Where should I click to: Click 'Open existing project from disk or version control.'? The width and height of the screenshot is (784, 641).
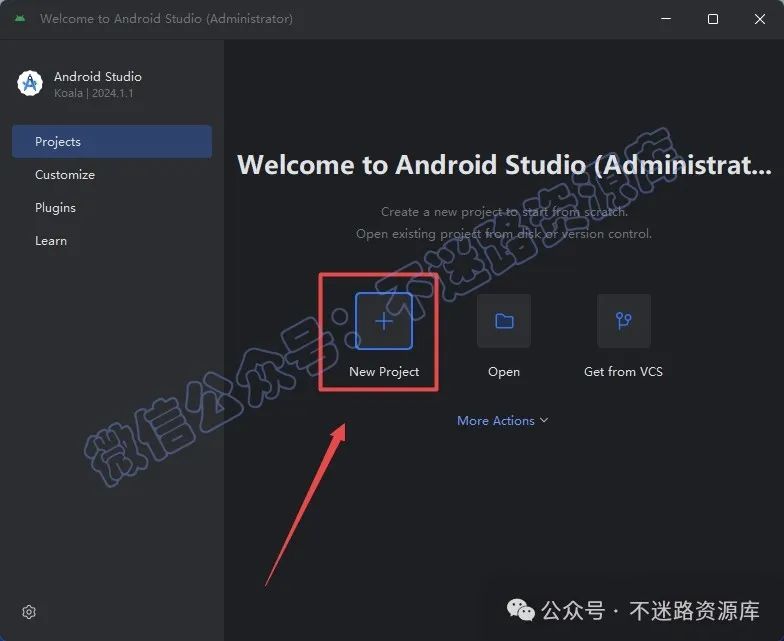point(504,234)
